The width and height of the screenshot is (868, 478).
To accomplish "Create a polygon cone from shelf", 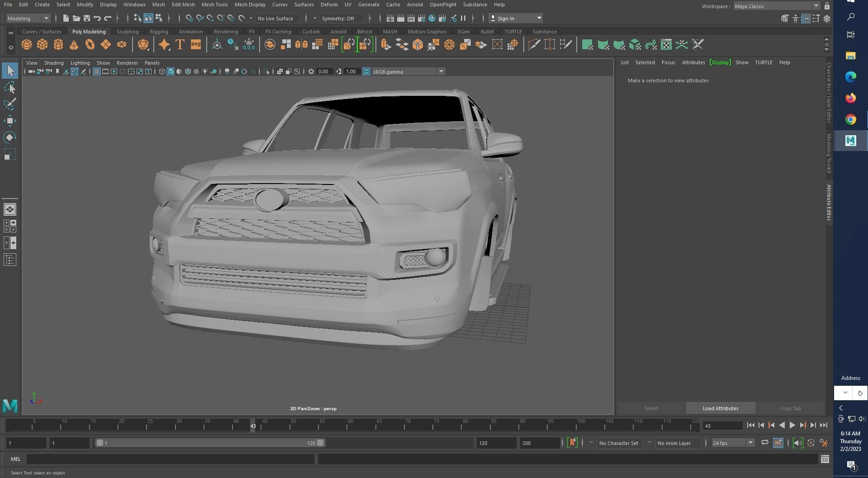I will point(74,44).
